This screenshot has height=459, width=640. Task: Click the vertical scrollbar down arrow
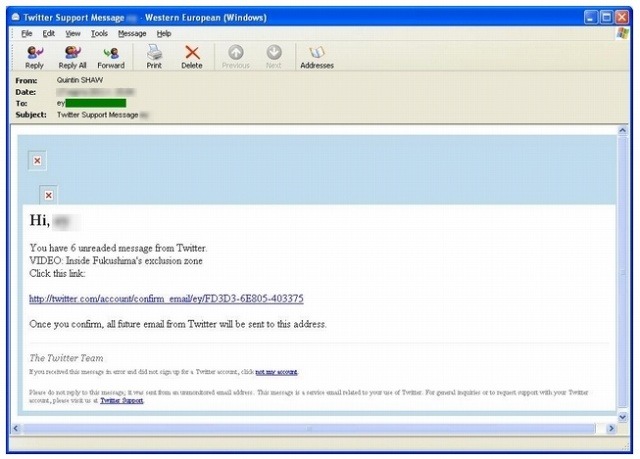tap(622, 417)
